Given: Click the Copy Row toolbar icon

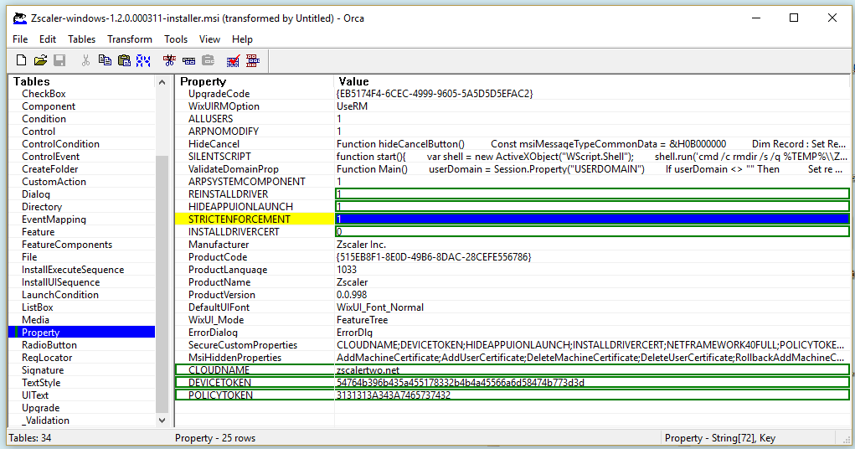Looking at the screenshot, I should 188,61.
